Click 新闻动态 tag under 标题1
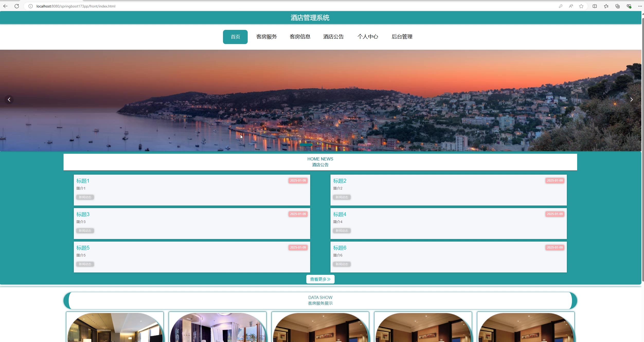Screen dimensions: 644x342 pos(85,197)
